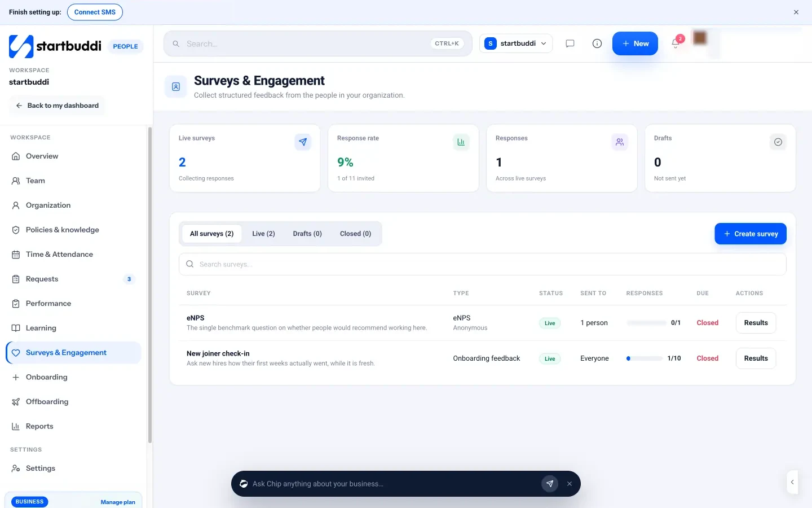Screen dimensions: 812x508
Task: Click Create survey button
Action: (751, 234)
